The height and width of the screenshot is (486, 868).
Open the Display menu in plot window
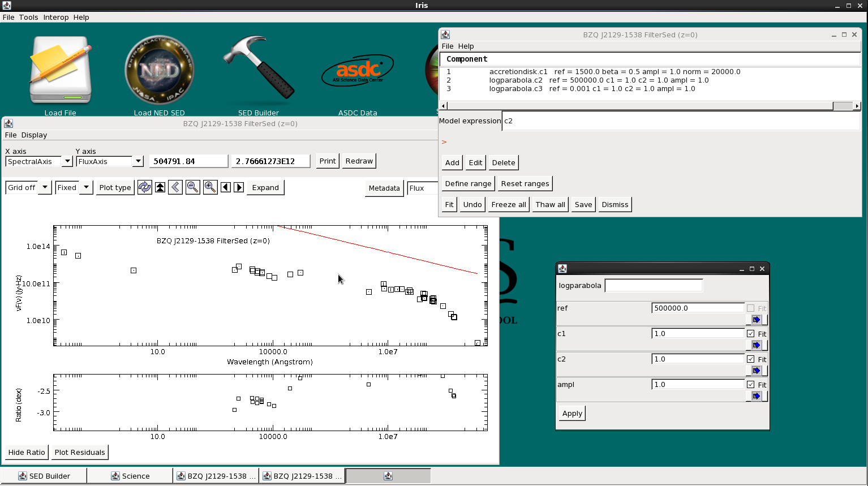35,135
